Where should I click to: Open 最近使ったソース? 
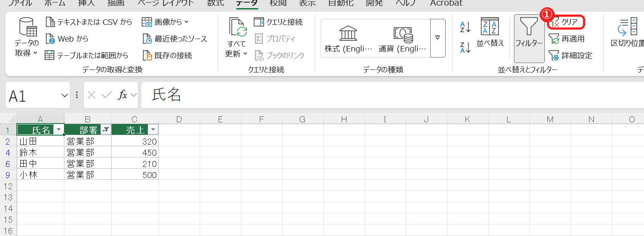click(x=175, y=39)
